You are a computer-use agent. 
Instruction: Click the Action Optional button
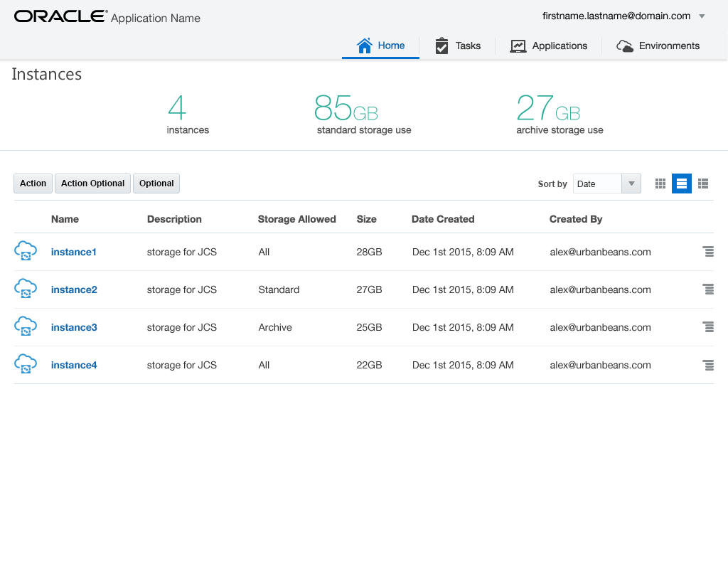(92, 184)
